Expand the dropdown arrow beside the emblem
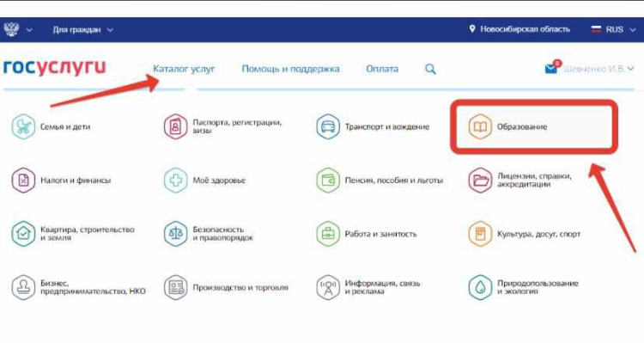The height and width of the screenshot is (343, 644). click(29, 29)
